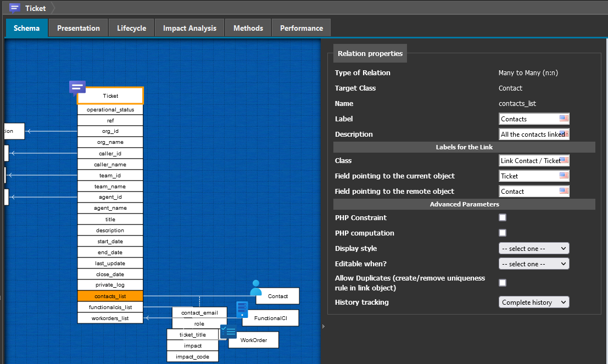
Task: Click the US flag in Description field
Action: [x=564, y=134]
